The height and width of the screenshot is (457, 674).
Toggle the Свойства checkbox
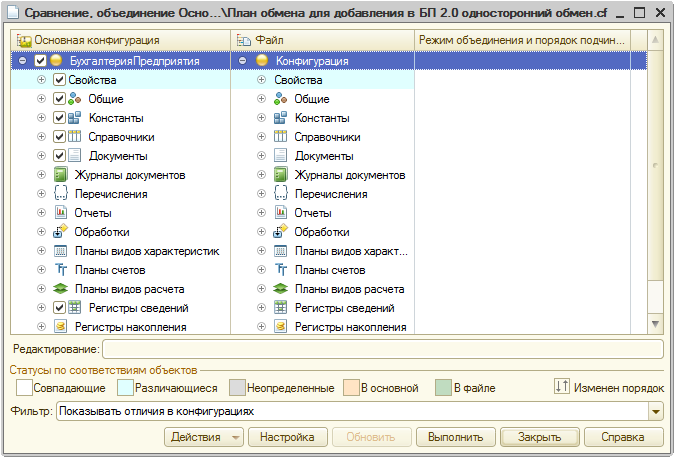(59, 80)
